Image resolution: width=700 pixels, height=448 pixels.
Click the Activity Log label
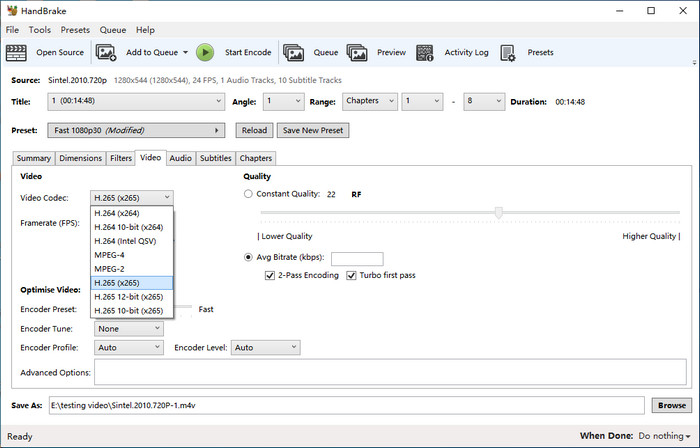(466, 53)
